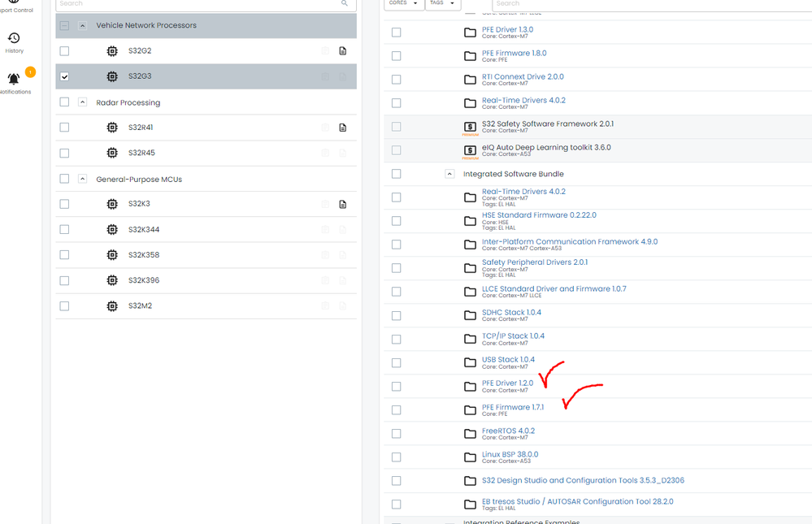Open the History sidebar icon

[x=14, y=38]
